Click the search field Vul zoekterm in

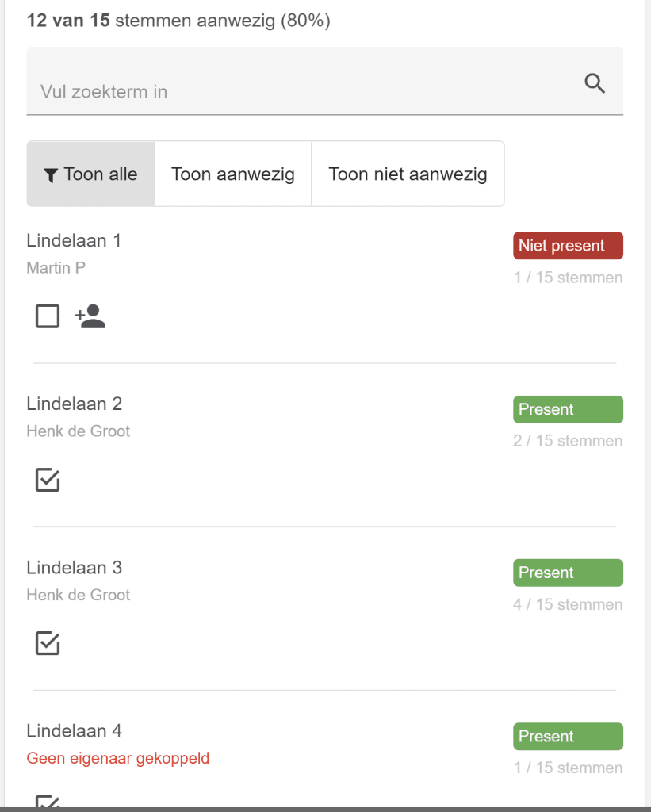[x=301, y=91]
